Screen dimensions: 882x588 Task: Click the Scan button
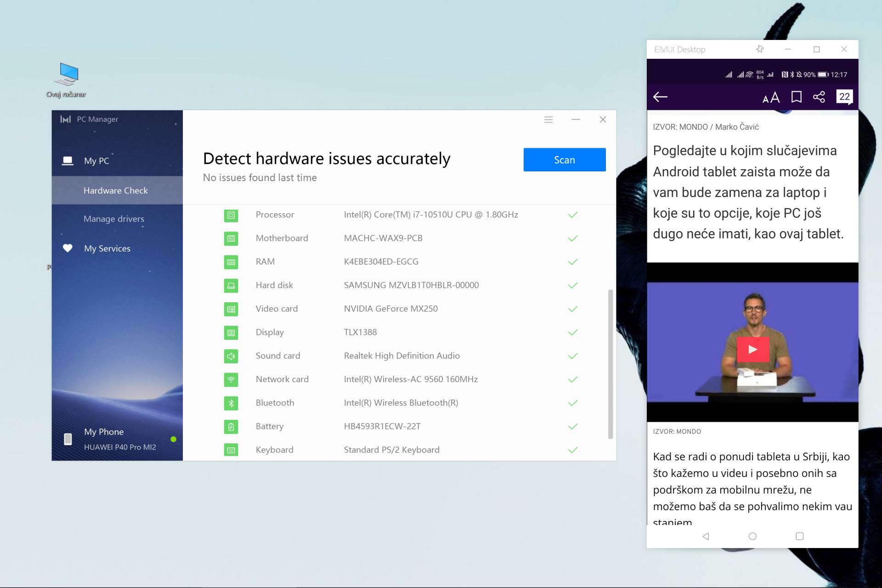(x=564, y=160)
